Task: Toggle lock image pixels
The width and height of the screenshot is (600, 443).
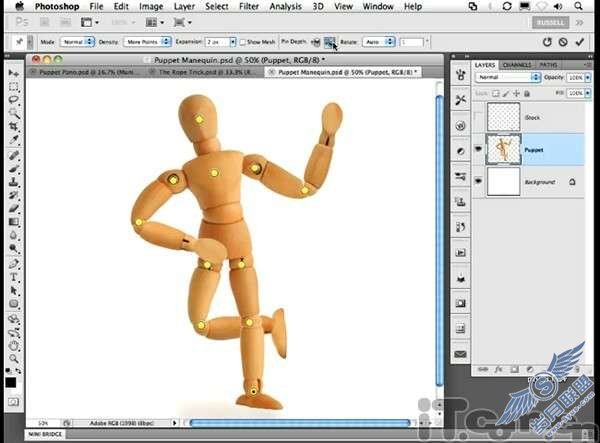Action: [506, 93]
